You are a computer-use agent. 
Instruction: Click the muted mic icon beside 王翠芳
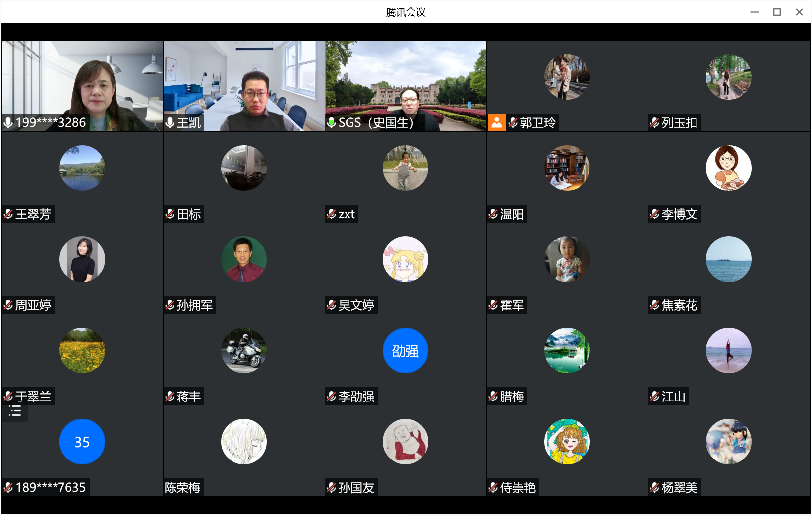tap(8, 214)
